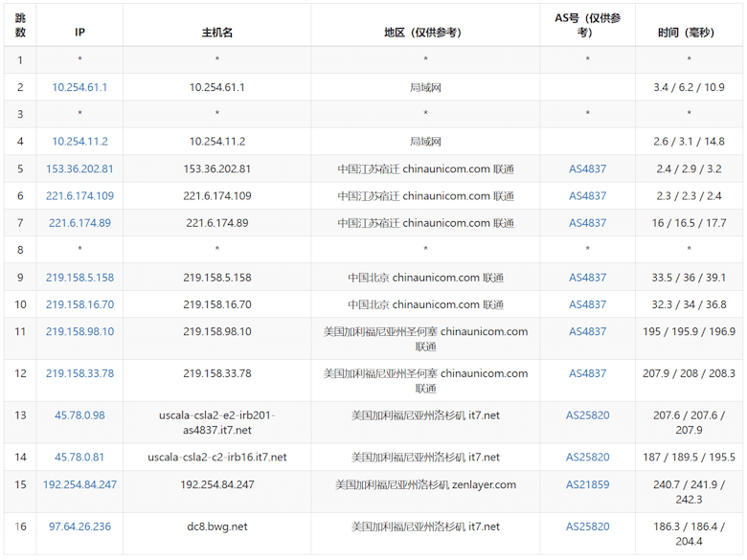Select hostname cell 192.254.84.247
Viewport: 747px width, 560px height.
coord(216,484)
